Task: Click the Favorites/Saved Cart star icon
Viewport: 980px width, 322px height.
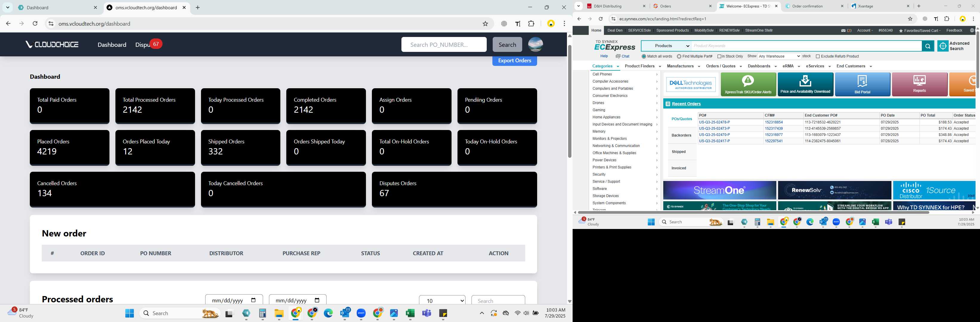Action: (901, 31)
